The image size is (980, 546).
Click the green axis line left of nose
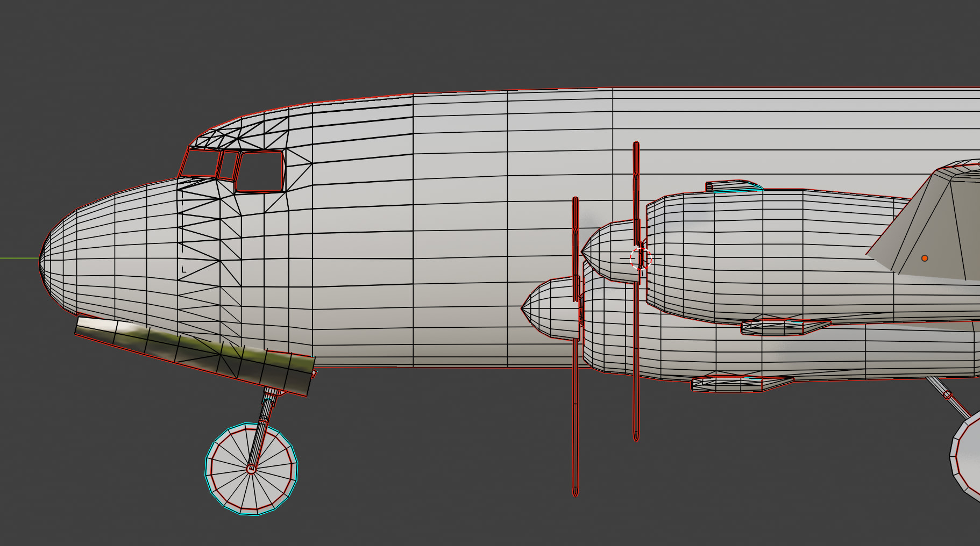coord(19,258)
